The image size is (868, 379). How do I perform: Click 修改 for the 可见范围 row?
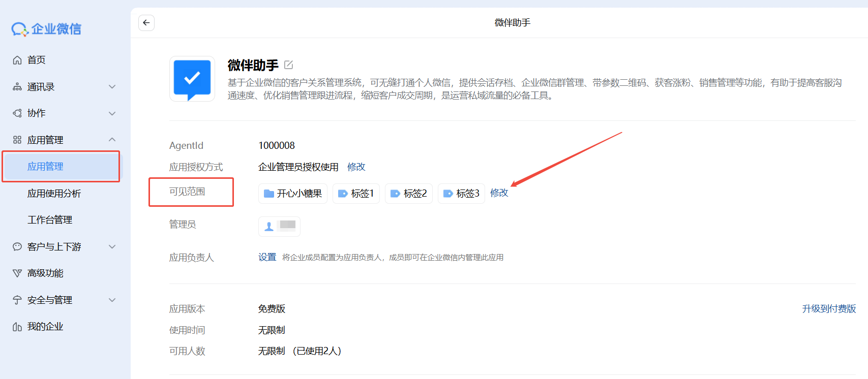pos(499,193)
